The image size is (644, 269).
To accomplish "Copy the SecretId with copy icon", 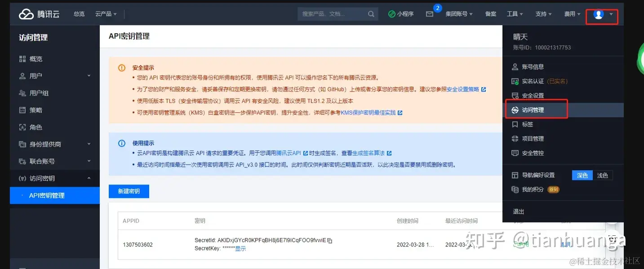I will [x=329, y=241].
